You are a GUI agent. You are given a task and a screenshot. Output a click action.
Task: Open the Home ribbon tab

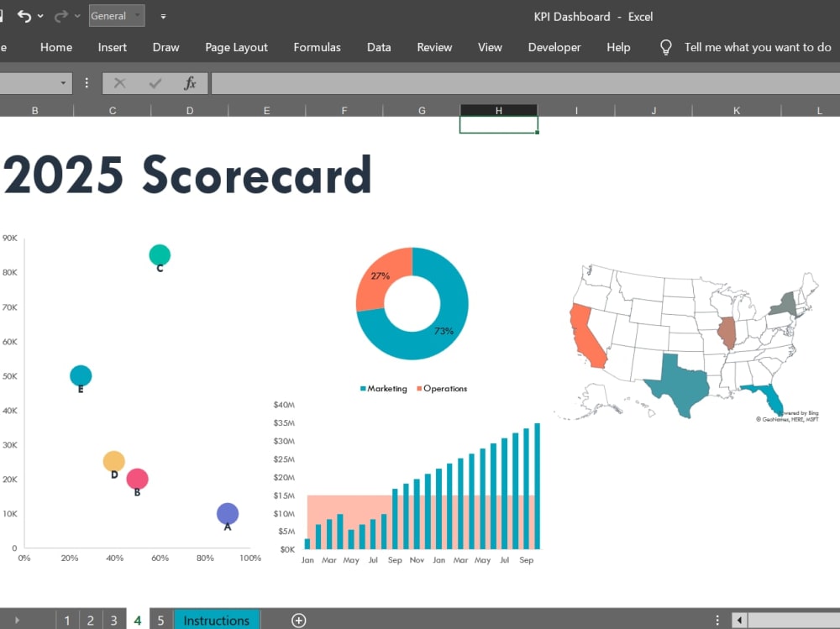[x=56, y=47]
